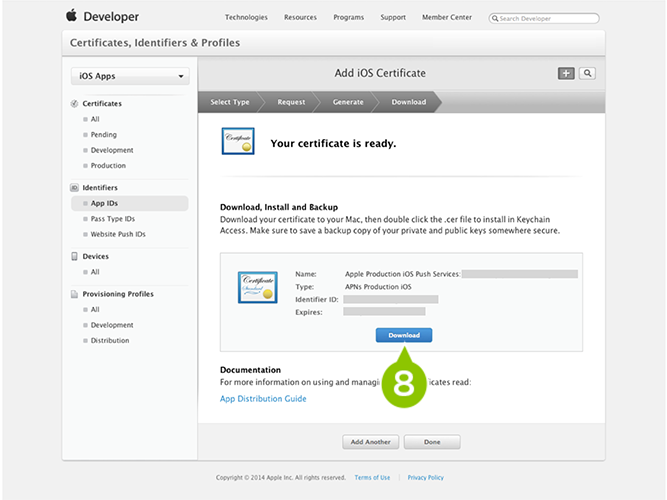Click the Certificates heading in sidebar
The image size is (667, 500).
(x=102, y=103)
